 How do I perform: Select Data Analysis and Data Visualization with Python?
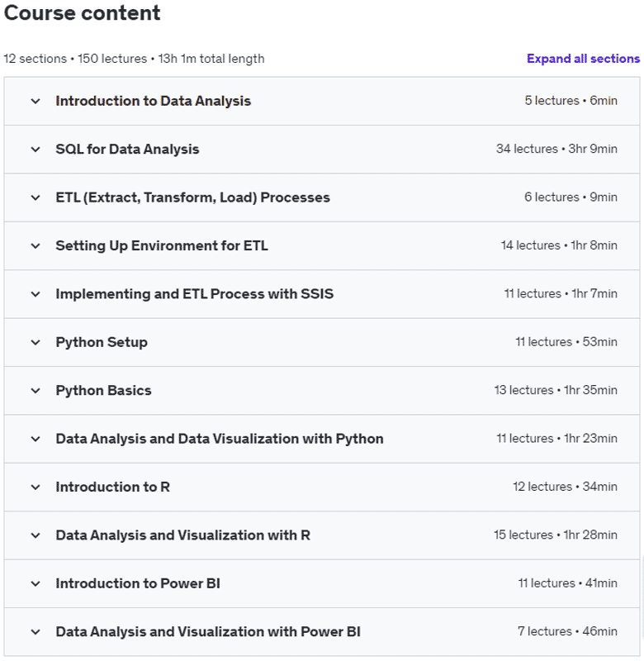coord(220,439)
